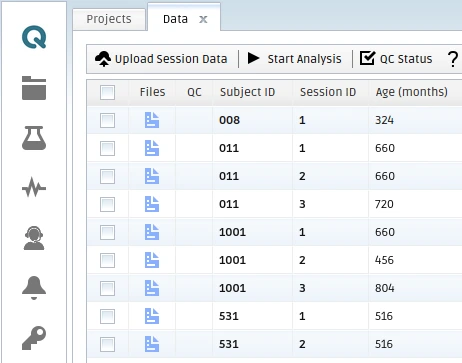Open files icon for subject 531 session 2
Image resolution: width=462 pixels, height=363 pixels.
tap(152, 344)
